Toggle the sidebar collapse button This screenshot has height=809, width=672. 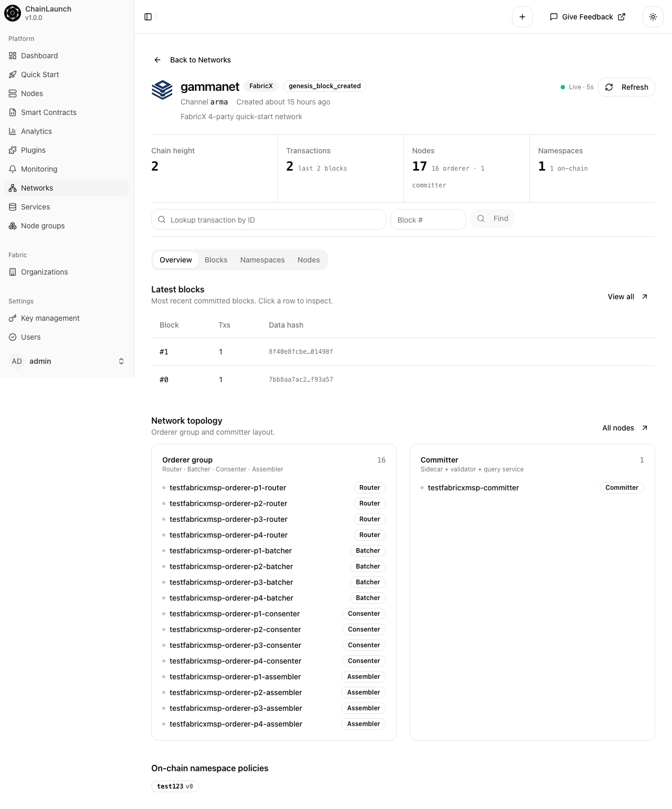[x=148, y=17]
